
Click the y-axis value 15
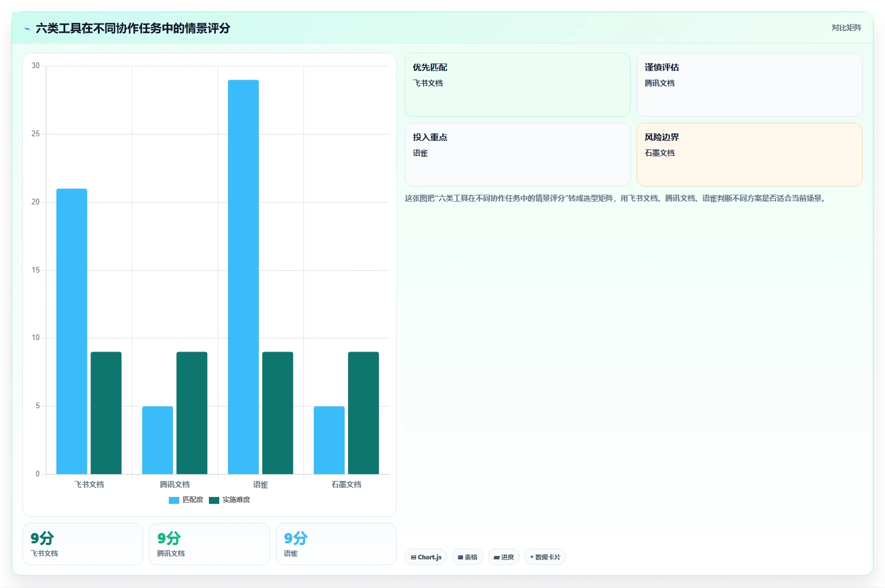tap(35, 270)
